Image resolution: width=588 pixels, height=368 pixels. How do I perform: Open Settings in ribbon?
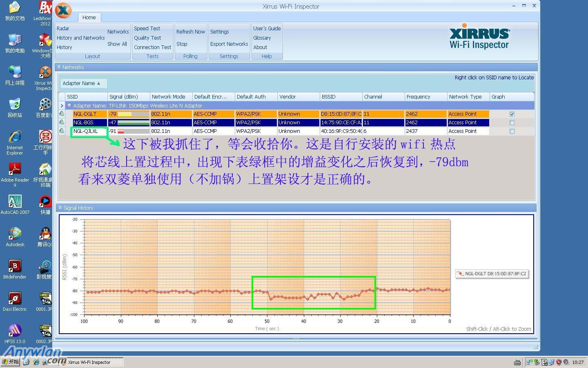pyautogui.click(x=220, y=31)
